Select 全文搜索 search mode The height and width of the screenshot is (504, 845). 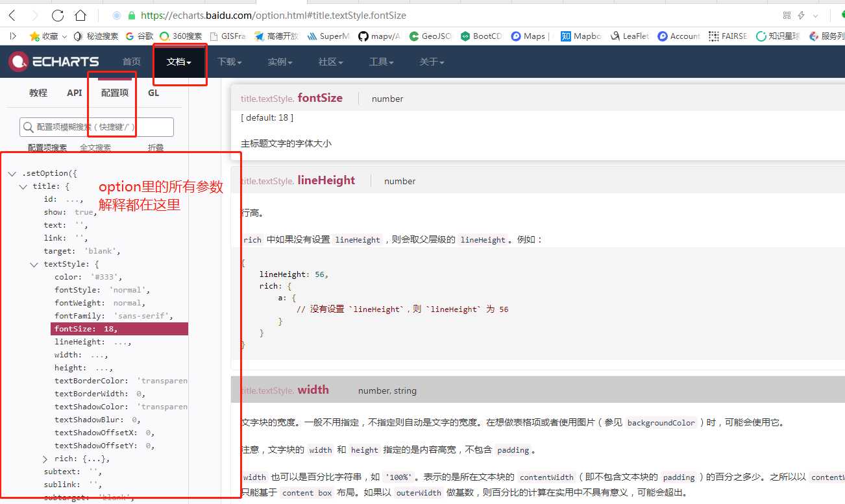pos(95,147)
